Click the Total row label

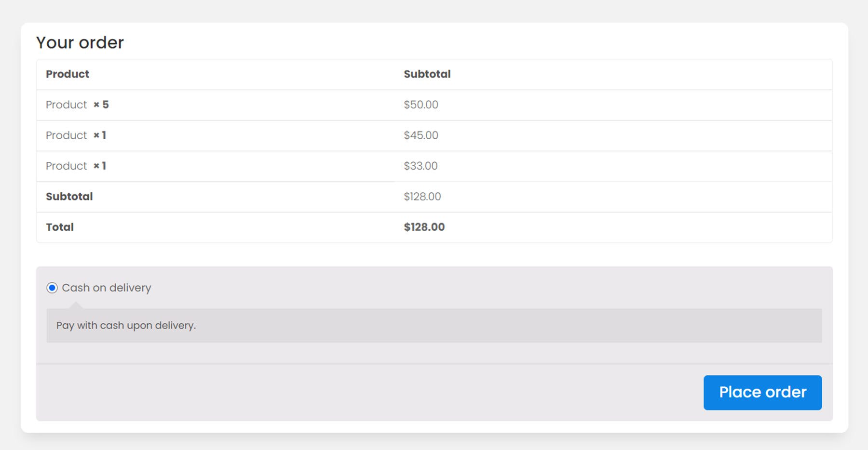60,227
